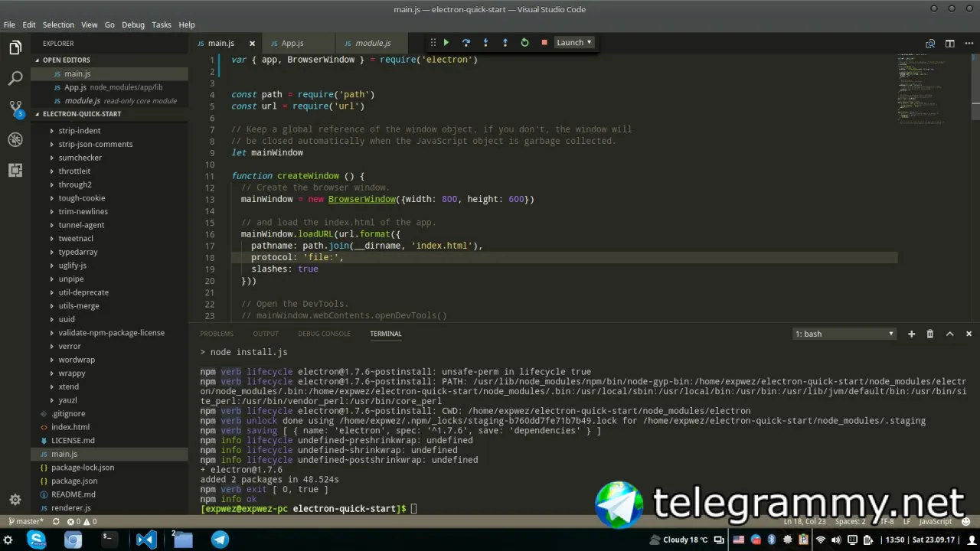Image resolution: width=980 pixels, height=551 pixels.
Task: Switch to the Output panel tab
Action: pos(266,334)
